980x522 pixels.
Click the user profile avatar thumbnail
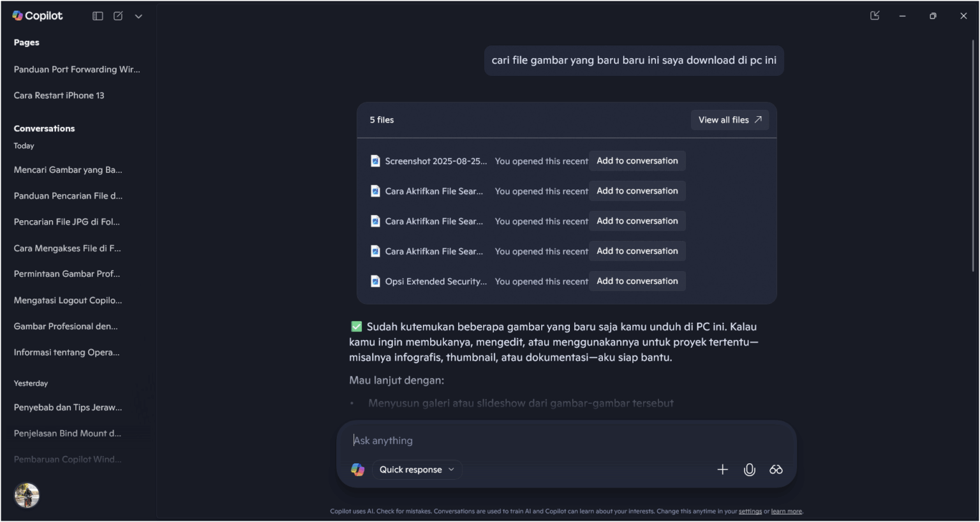point(26,495)
